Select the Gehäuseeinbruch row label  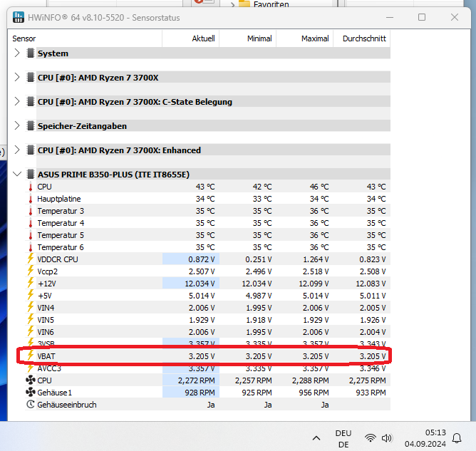[x=67, y=405]
